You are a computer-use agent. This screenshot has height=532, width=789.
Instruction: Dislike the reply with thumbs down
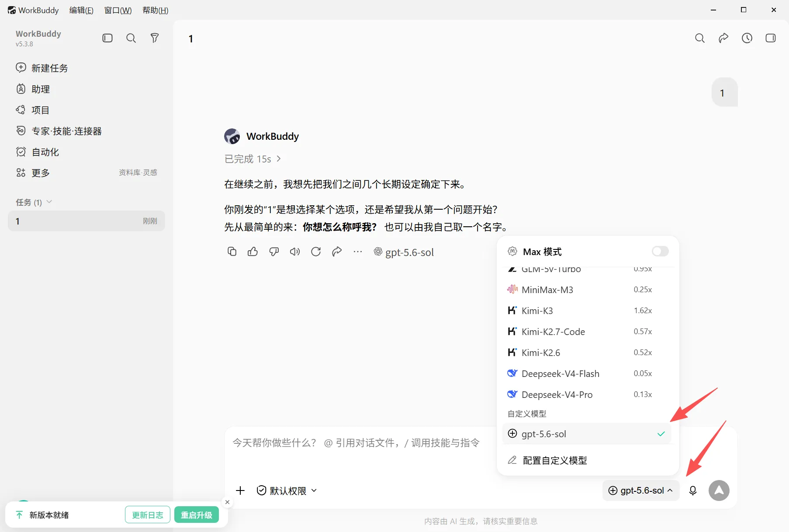[x=274, y=252]
